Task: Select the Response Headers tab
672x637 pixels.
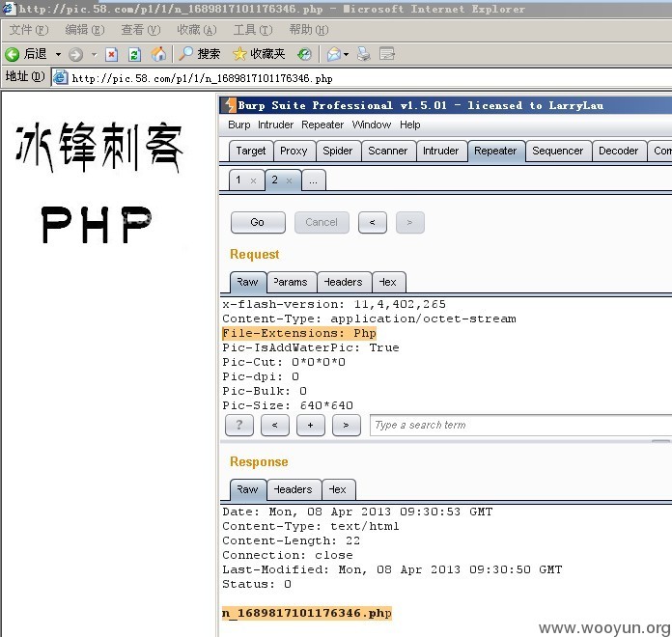Action: coord(294,489)
